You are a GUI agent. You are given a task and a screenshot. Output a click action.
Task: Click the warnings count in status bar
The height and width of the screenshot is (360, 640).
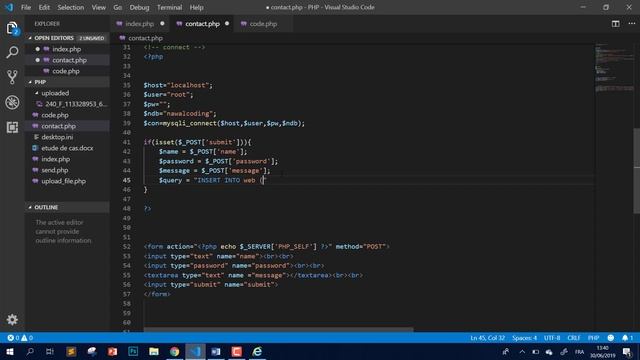coord(27,338)
